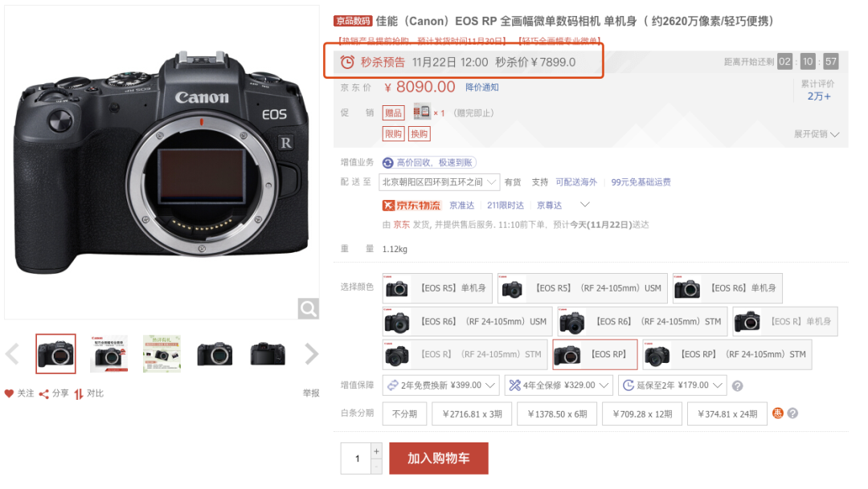The image size is (868, 489).
Task: Expand the logistics services chevron after 京尊达
Action: click(x=584, y=205)
